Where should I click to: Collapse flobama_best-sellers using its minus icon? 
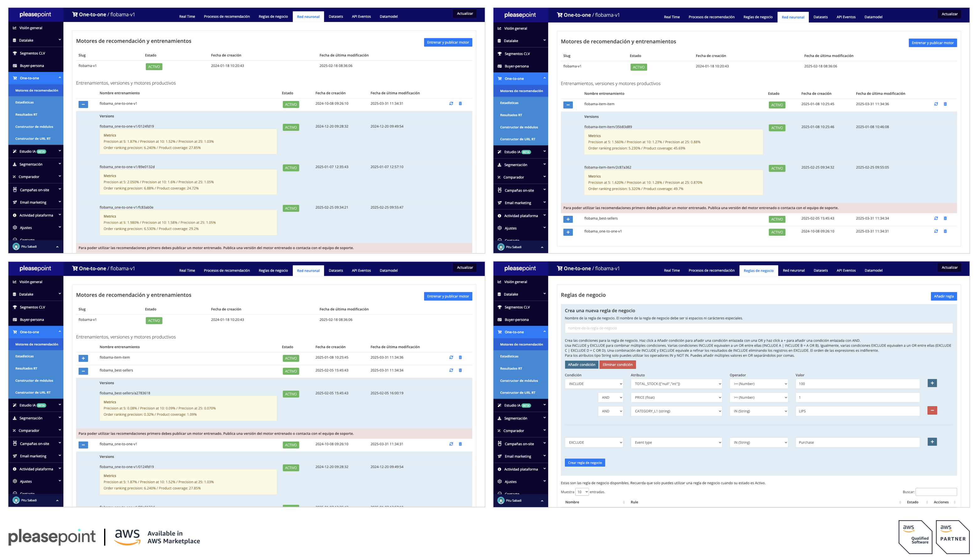click(83, 371)
